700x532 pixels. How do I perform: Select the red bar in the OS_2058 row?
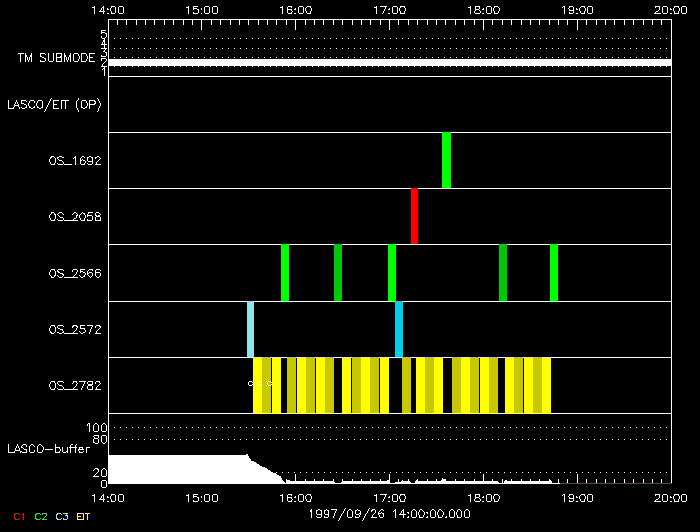point(414,216)
